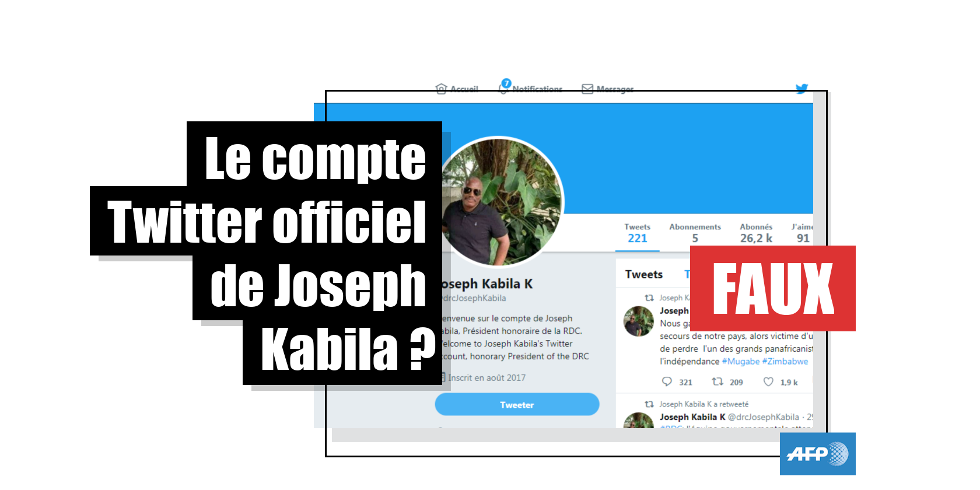Click the reply bubble icon with 321
980x490 pixels.
667,382
